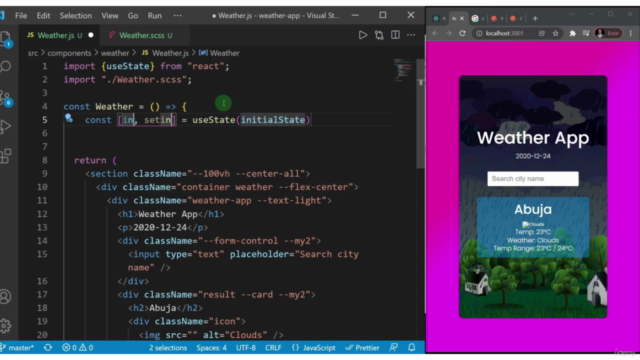Open the Run and Debug view

[6, 127]
